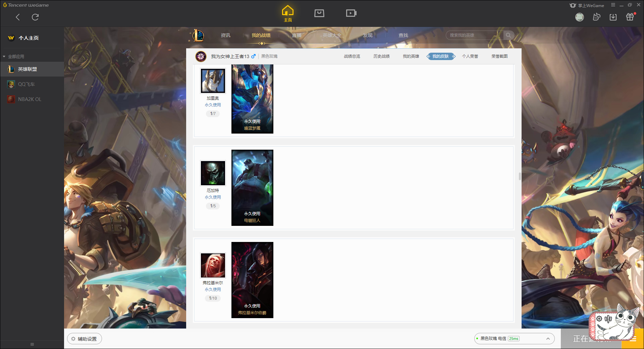Focus the 搜索我的英雄 search field
The image size is (644, 349).
coord(474,35)
